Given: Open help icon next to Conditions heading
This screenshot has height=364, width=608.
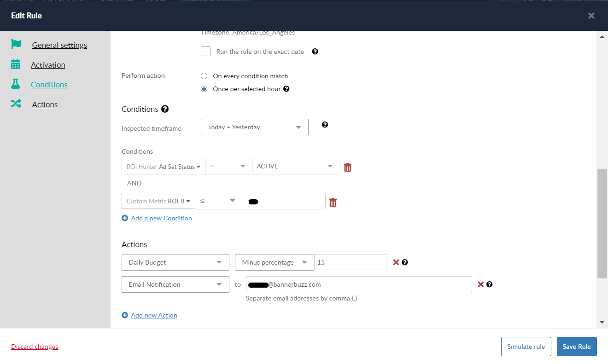Looking at the screenshot, I should pos(165,109).
